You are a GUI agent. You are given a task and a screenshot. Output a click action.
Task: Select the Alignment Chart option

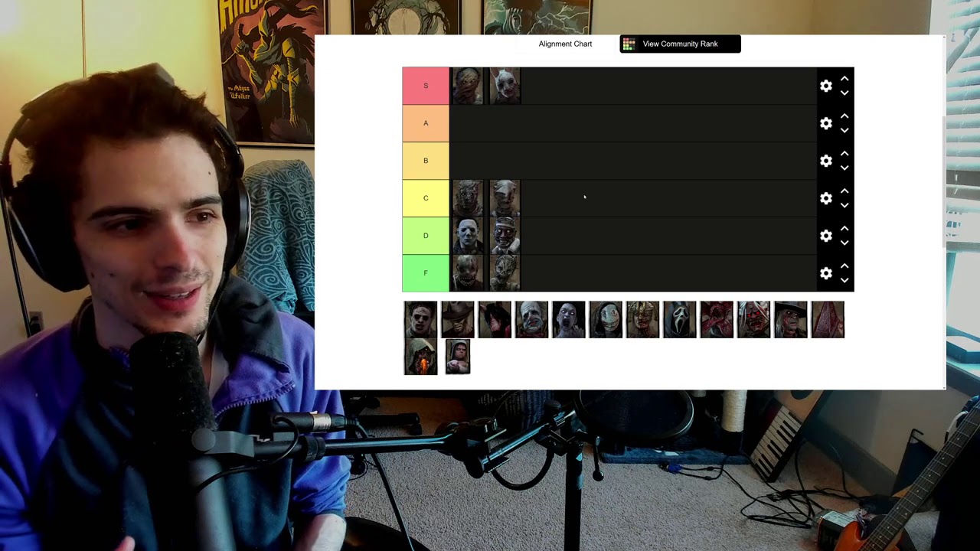565,44
